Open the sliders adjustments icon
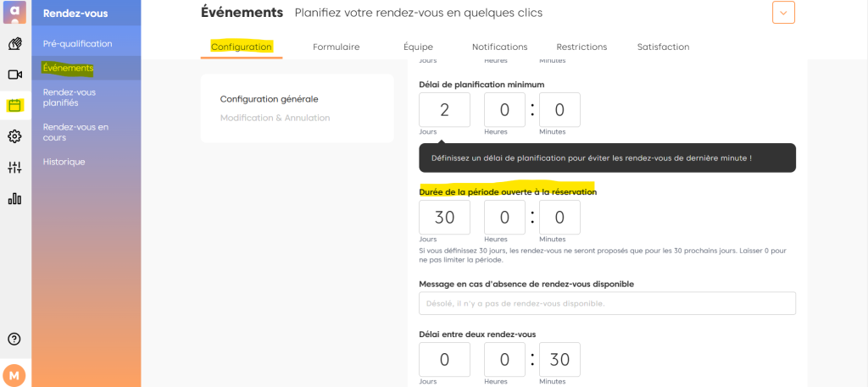Viewport: 868px width, 387px height. tap(14, 168)
